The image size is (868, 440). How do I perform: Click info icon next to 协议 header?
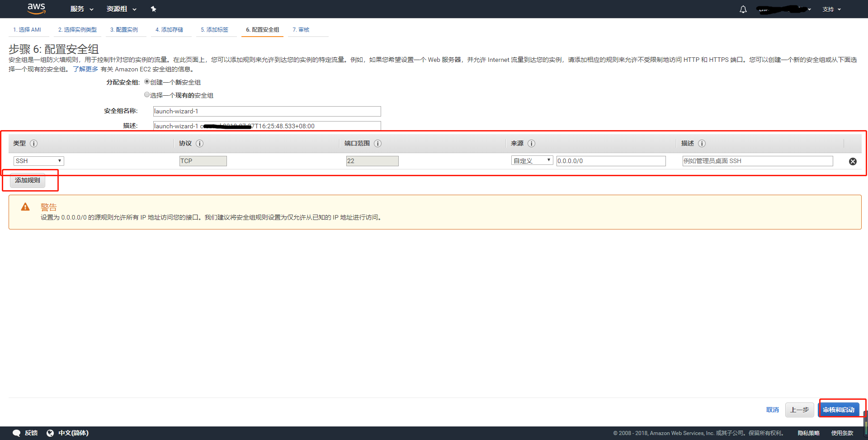[x=199, y=143]
